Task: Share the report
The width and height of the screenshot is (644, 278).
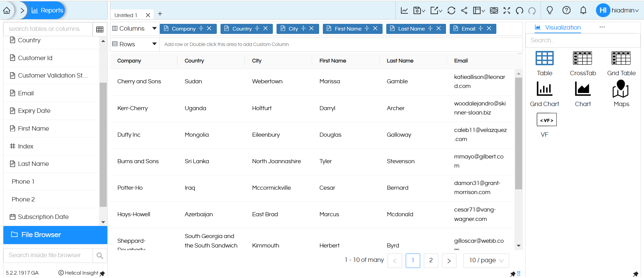Action: 464,10
